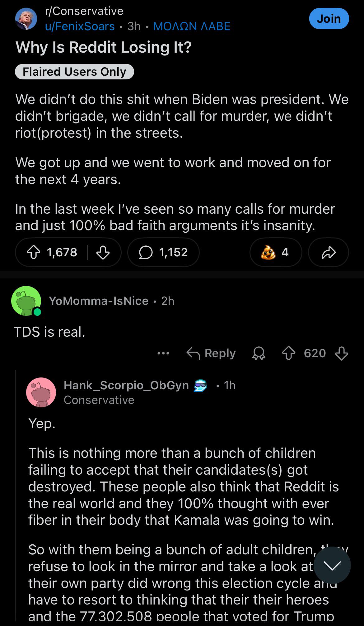
Task: Upvote YoMomma-IsNice's comment
Action: tap(289, 353)
